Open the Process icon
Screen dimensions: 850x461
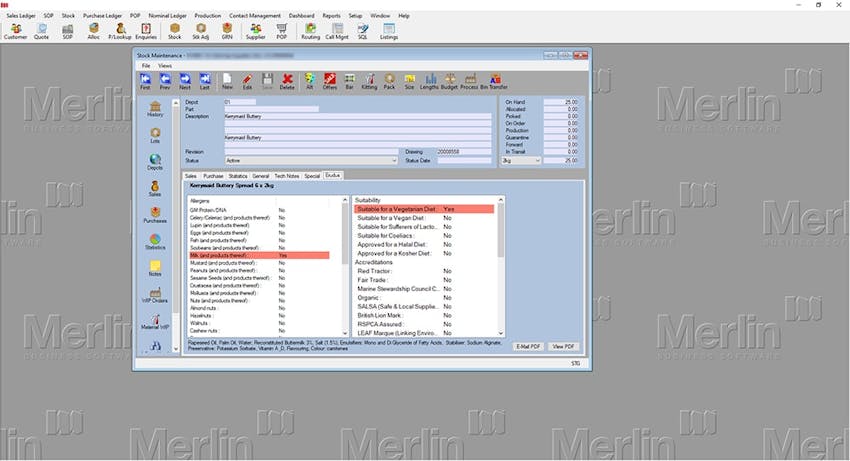pos(469,81)
